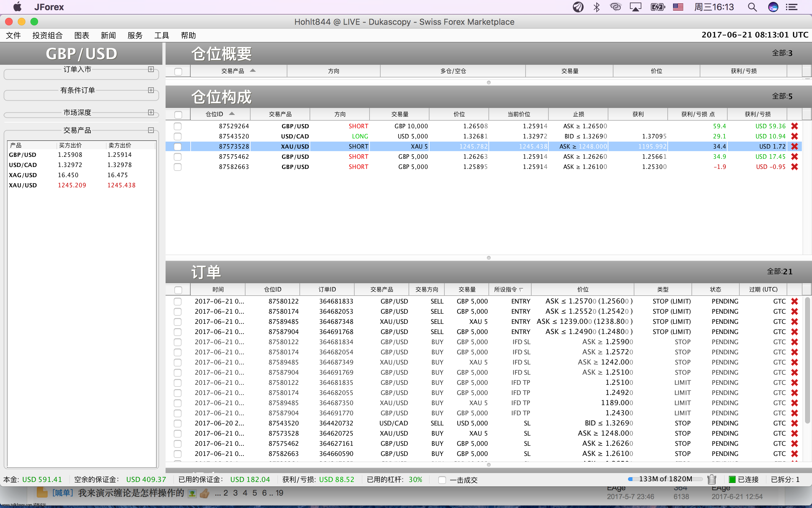Sort positions by 仓位ID column
The image size is (812, 508).
point(220,114)
